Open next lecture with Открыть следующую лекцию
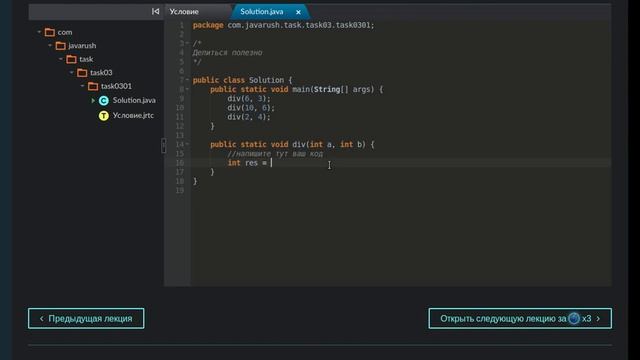The height and width of the screenshot is (360, 640). click(520, 318)
